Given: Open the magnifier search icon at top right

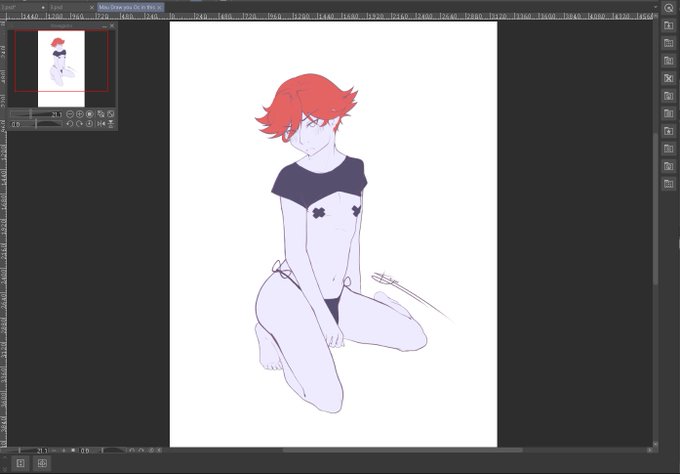Looking at the screenshot, I should click(x=668, y=8).
